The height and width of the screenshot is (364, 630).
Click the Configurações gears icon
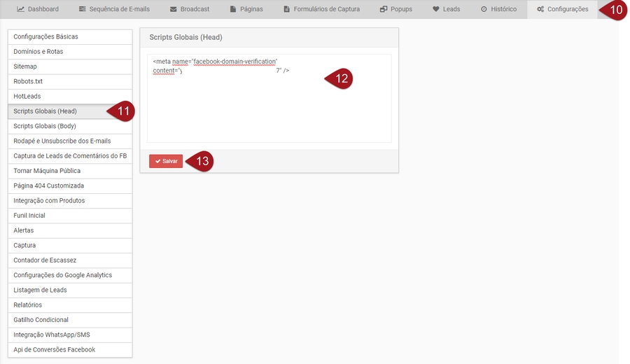coord(540,9)
